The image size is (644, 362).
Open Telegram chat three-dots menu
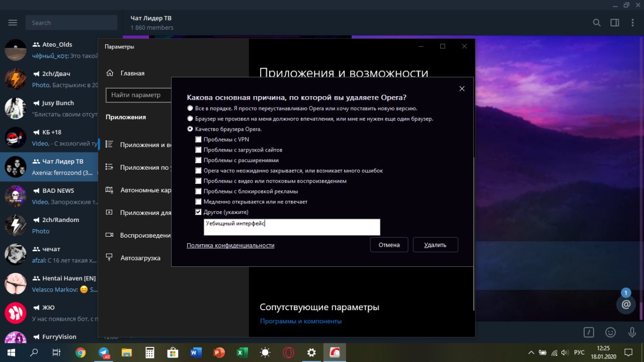click(632, 23)
